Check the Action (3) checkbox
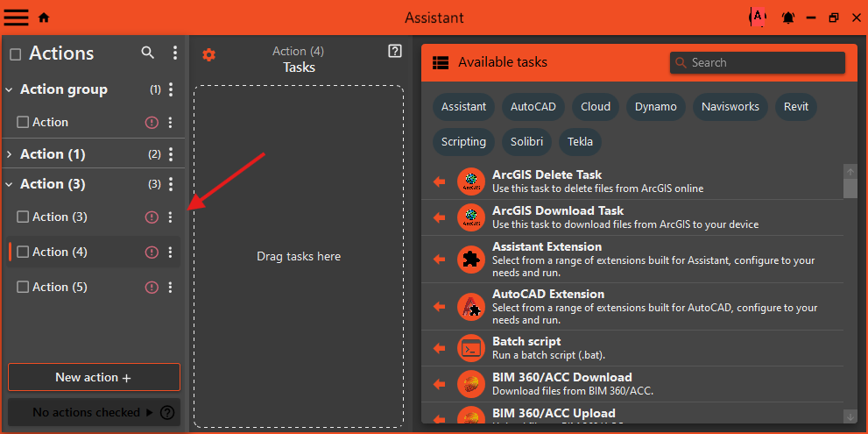Screen dimensions: 868x434 [x=24, y=217]
